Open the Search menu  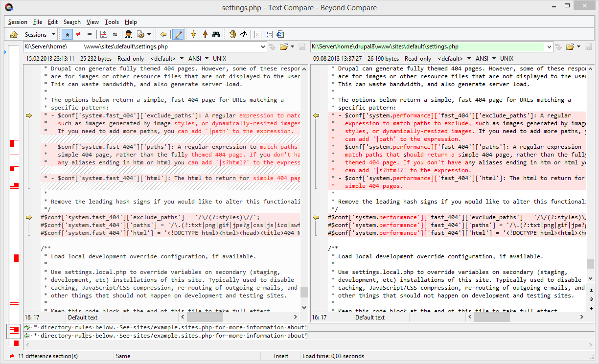point(72,22)
